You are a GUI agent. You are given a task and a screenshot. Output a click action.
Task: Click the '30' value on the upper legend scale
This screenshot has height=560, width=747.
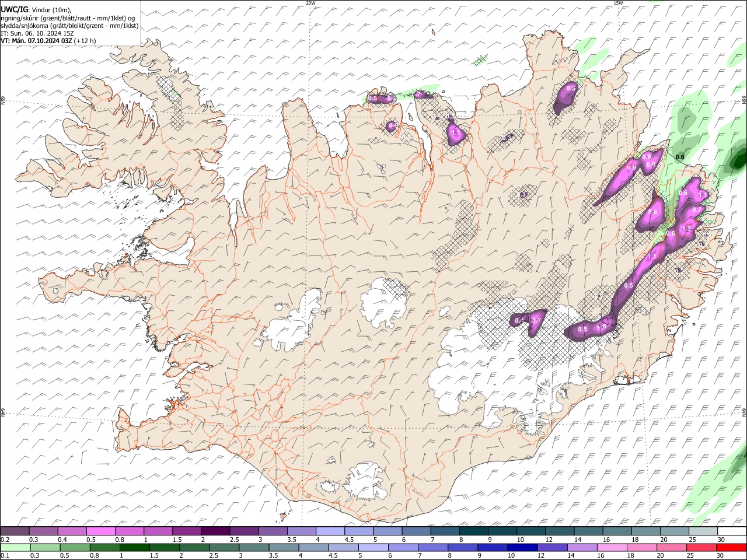[x=721, y=540]
